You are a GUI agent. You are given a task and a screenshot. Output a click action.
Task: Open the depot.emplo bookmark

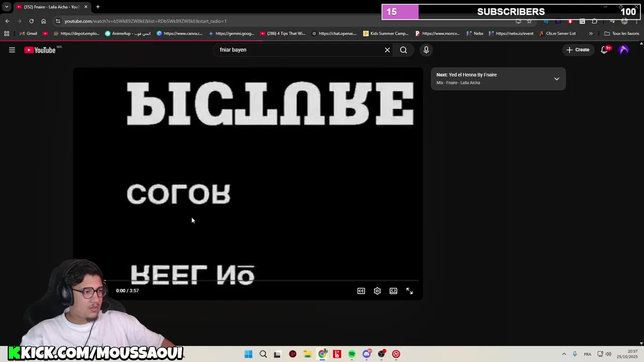pos(75,34)
